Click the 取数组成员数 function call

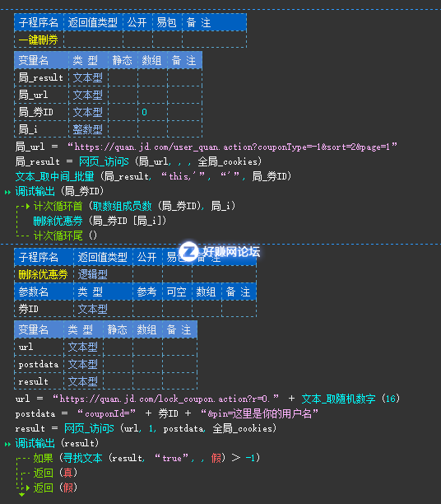[122, 206]
